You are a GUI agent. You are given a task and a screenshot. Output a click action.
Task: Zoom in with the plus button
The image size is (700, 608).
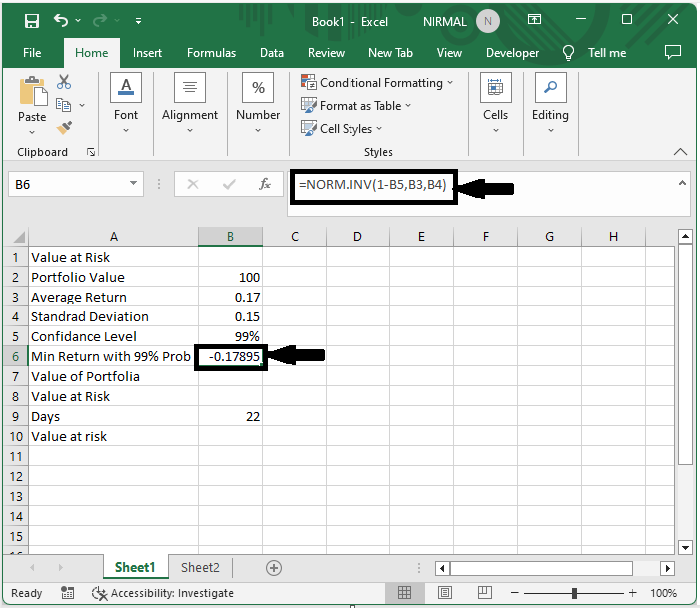pyautogui.click(x=632, y=593)
